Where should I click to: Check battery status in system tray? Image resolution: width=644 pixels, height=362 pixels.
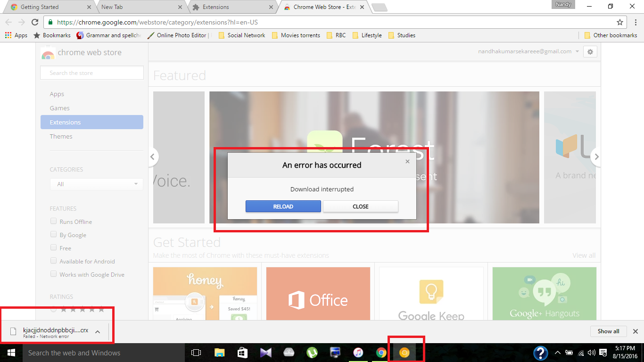[570, 353]
